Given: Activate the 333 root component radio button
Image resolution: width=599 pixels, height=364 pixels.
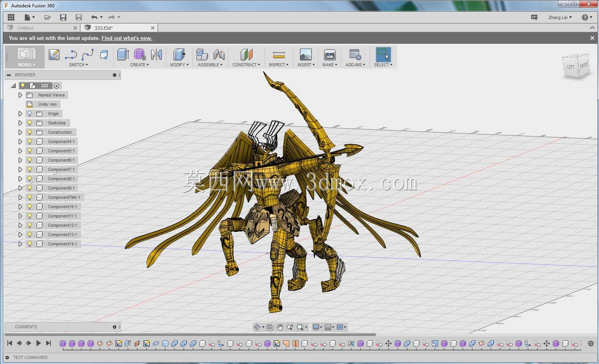Looking at the screenshot, I should (x=57, y=86).
